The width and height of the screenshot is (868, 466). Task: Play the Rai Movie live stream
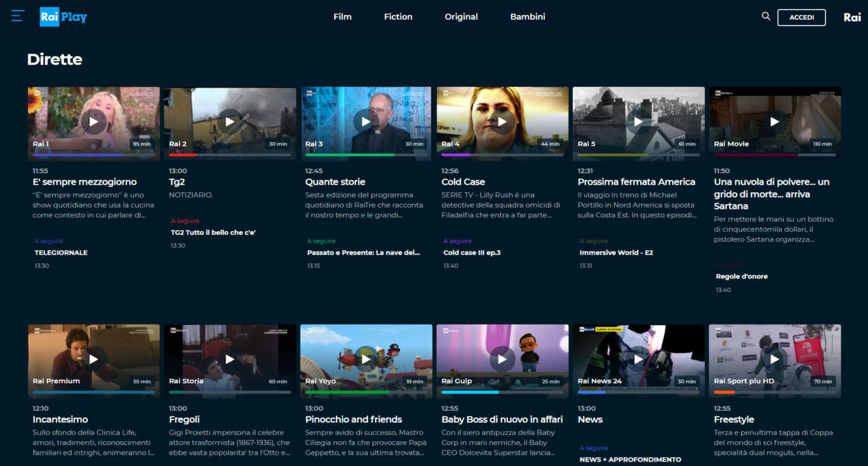tap(775, 121)
